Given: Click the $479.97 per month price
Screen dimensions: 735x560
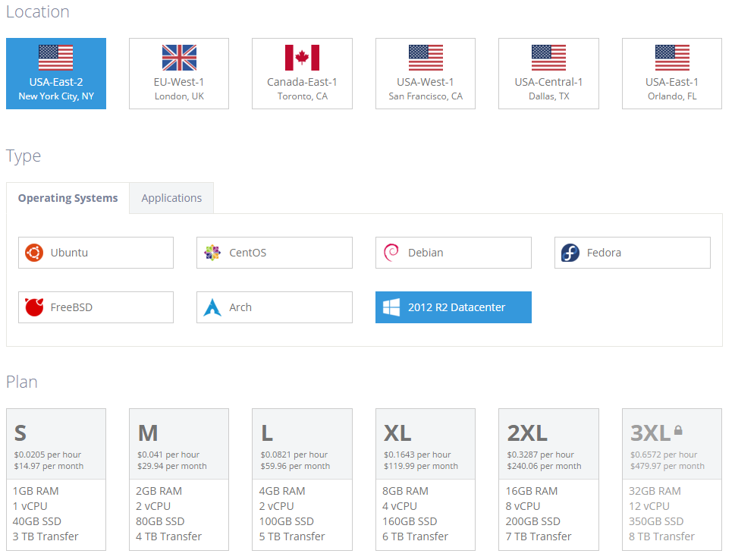Looking at the screenshot, I should 667,466.
